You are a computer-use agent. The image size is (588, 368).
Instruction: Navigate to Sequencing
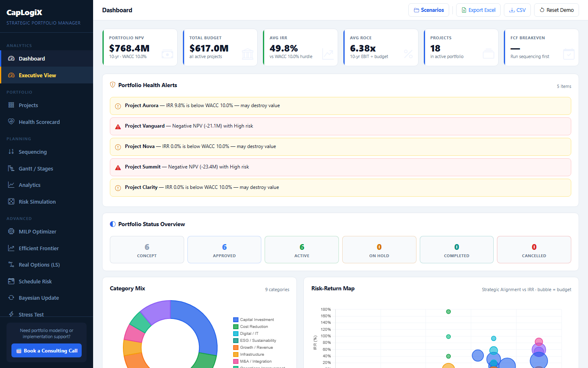pos(47,152)
